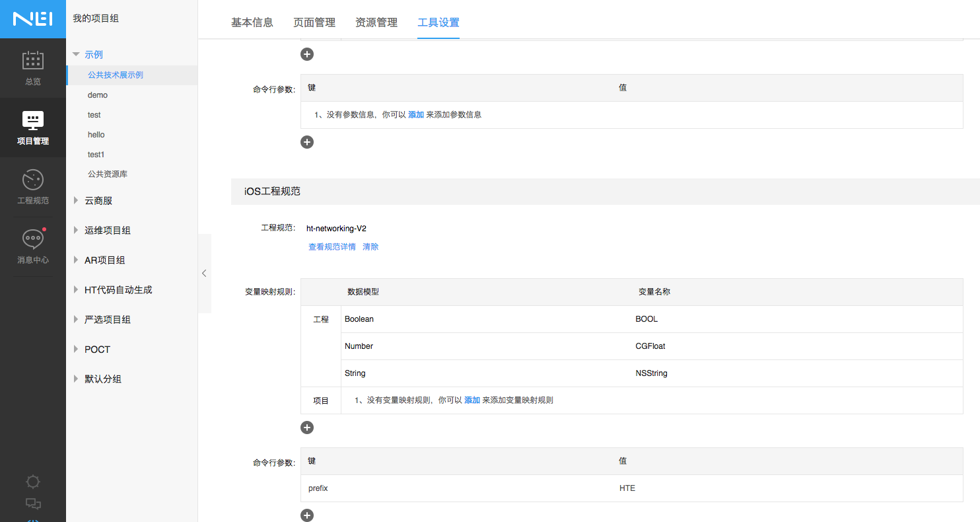The height and width of the screenshot is (522, 980).
Task: Select the 项目管理 sidebar icon
Action: (33, 120)
